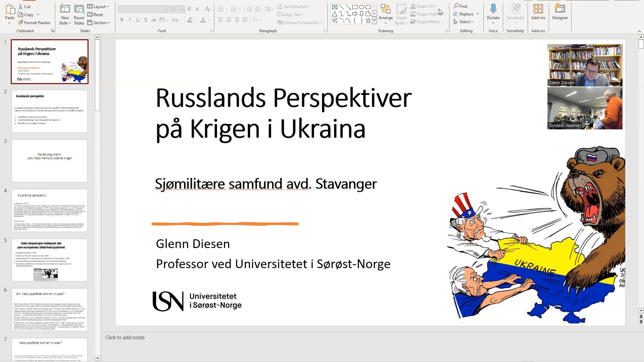Decrease list indent level

point(249,9)
